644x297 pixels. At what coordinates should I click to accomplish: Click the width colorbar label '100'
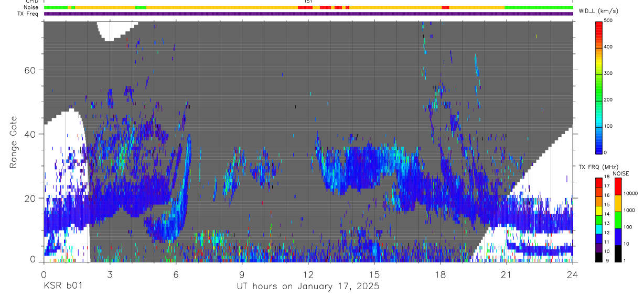pyautogui.click(x=609, y=126)
